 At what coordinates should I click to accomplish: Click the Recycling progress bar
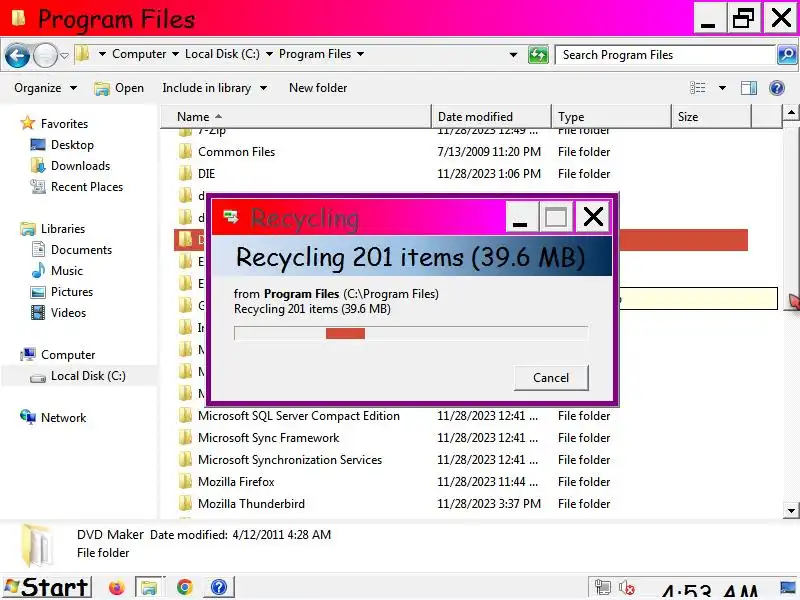tap(411, 333)
